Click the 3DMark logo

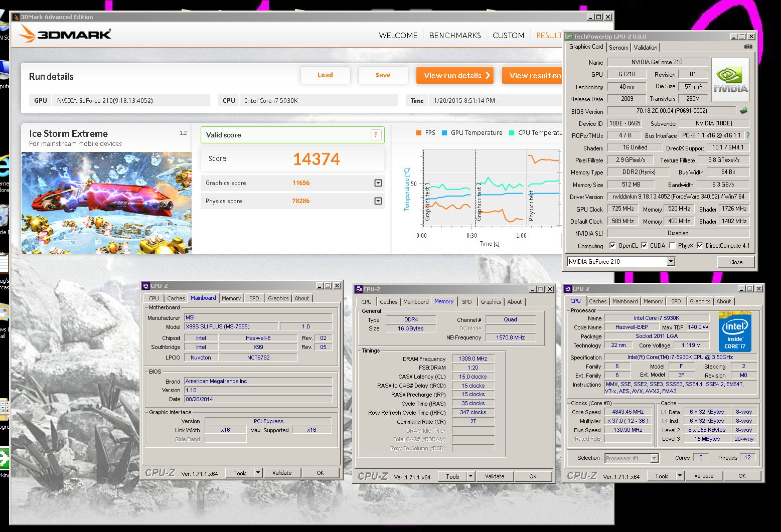(x=65, y=35)
